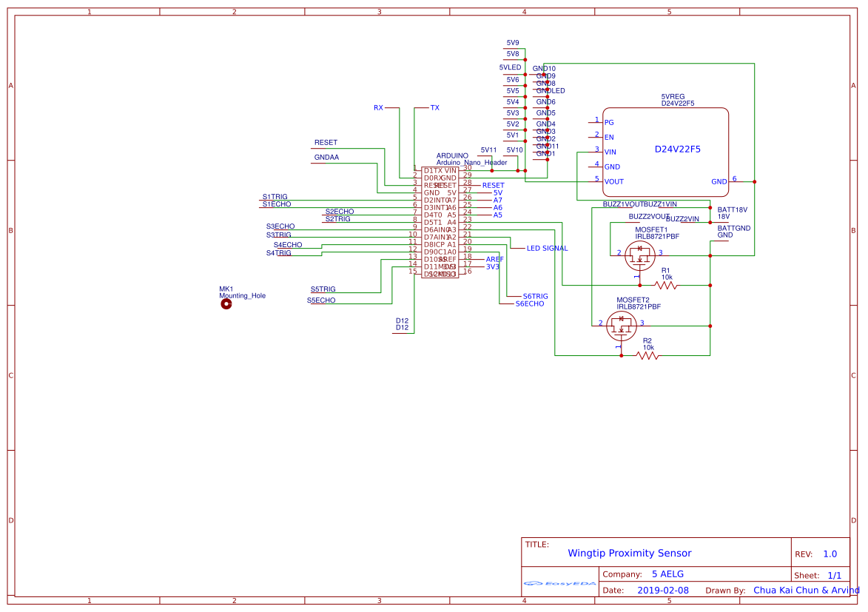Click the Date 2019-02-08 field
The height and width of the screenshot is (612, 868).
pyautogui.click(x=662, y=590)
